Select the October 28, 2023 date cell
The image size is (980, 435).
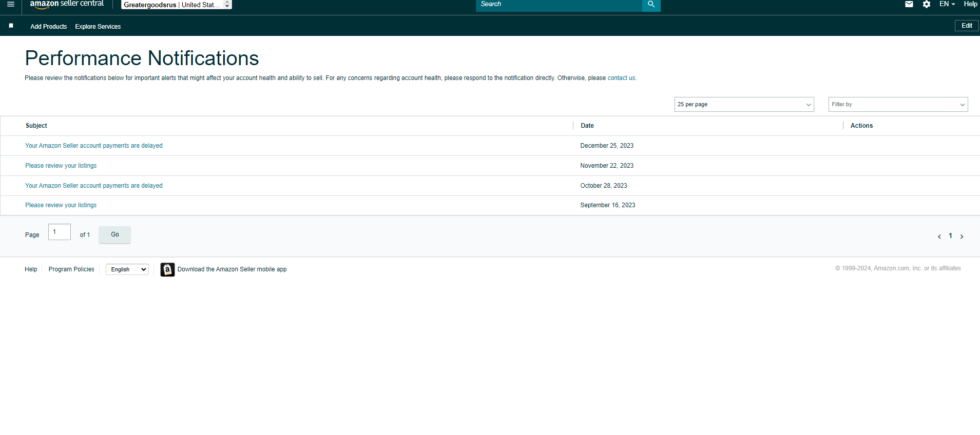pos(604,186)
